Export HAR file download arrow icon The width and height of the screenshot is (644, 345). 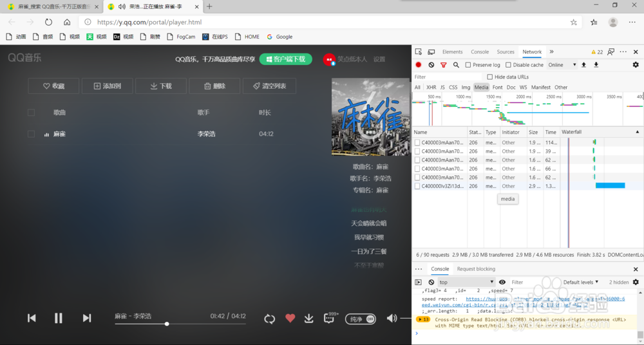(596, 65)
